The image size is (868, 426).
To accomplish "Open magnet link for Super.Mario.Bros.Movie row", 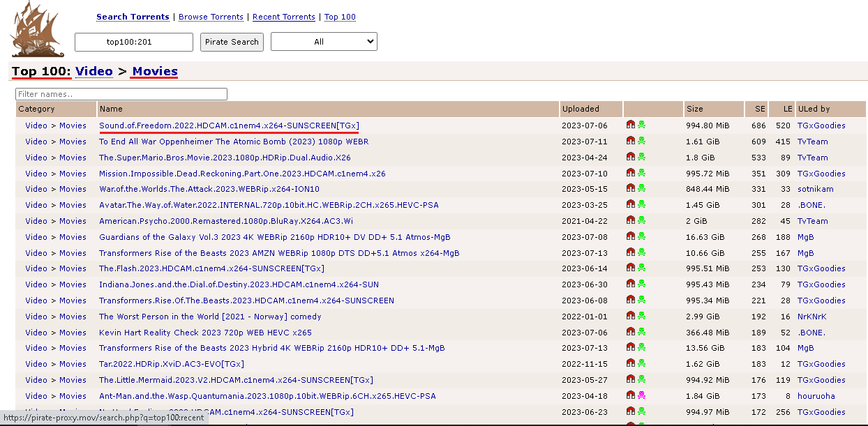I will coord(631,157).
